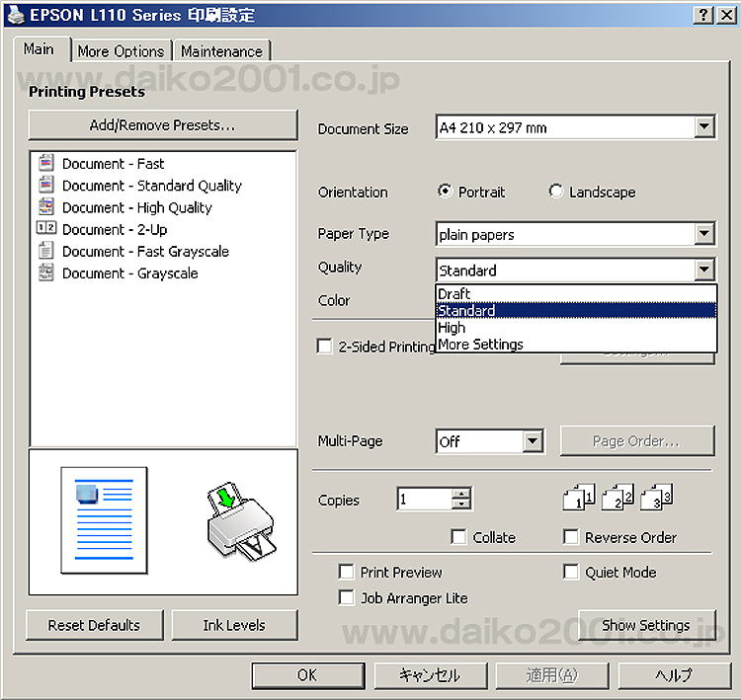741x700 pixels.
Task: Click the キャンセル (Cancel) button
Action: click(430, 675)
